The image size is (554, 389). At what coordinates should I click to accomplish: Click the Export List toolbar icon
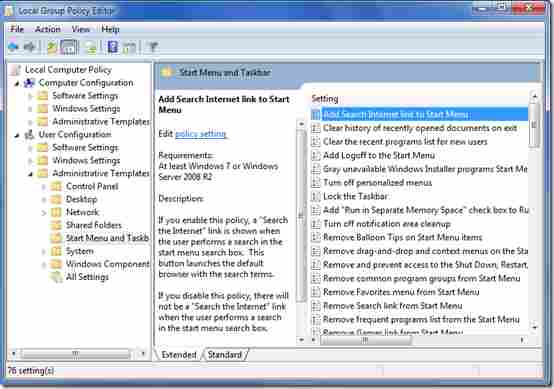coord(91,47)
